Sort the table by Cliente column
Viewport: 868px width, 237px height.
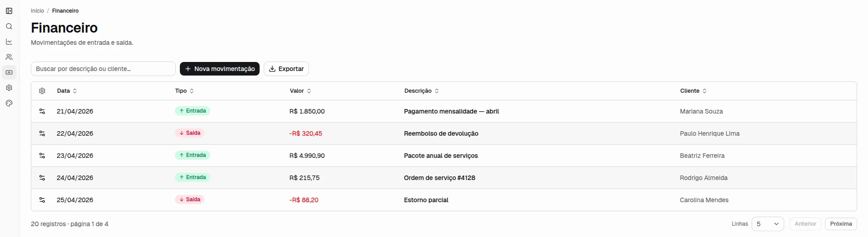(693, 91)
